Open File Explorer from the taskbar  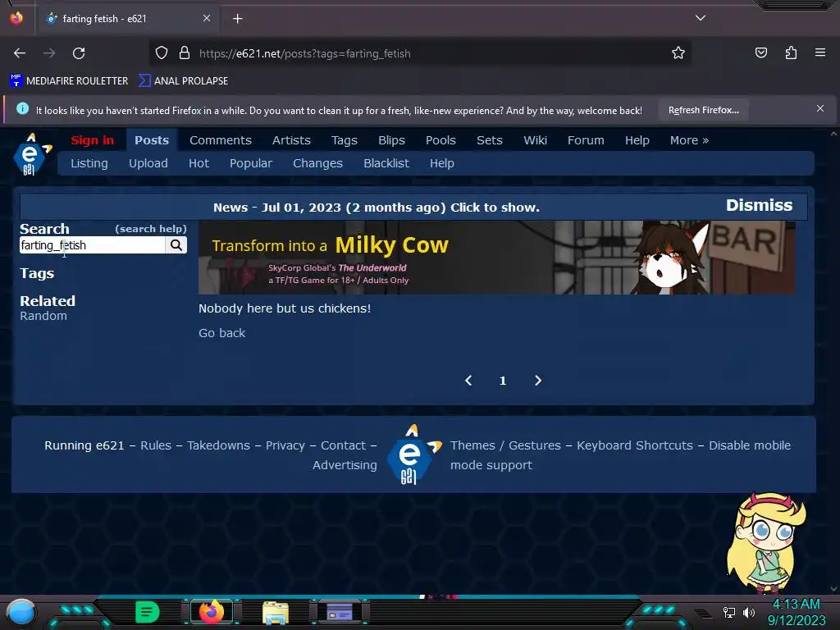coord(276,612)
